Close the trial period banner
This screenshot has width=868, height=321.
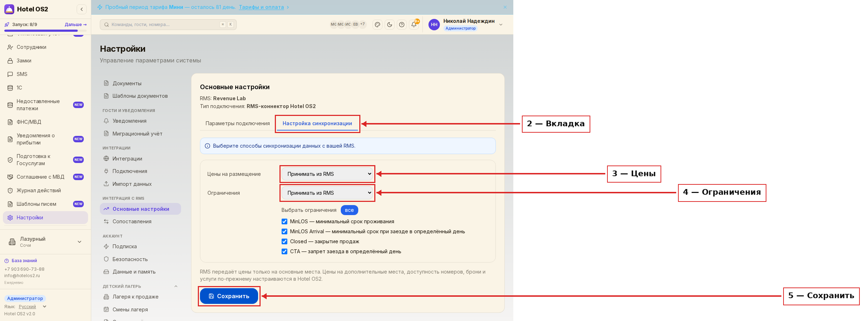click(x=505, y=7)
